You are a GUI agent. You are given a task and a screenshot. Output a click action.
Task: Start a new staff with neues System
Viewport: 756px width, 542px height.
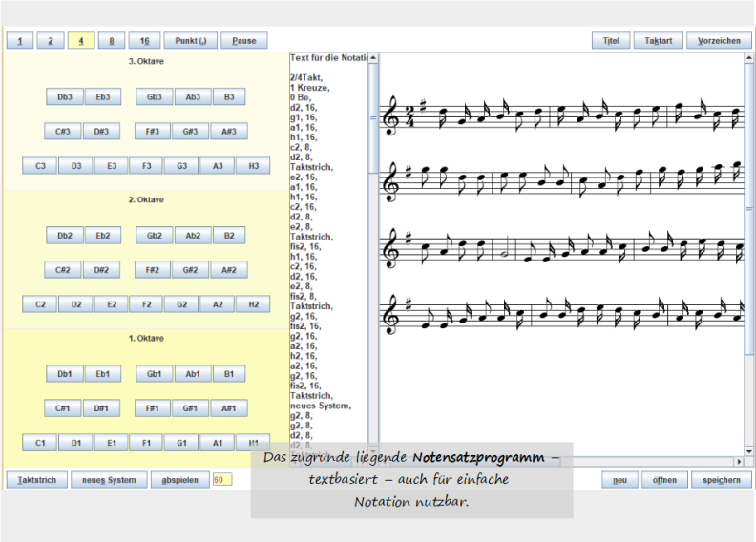tap(109, 480)
